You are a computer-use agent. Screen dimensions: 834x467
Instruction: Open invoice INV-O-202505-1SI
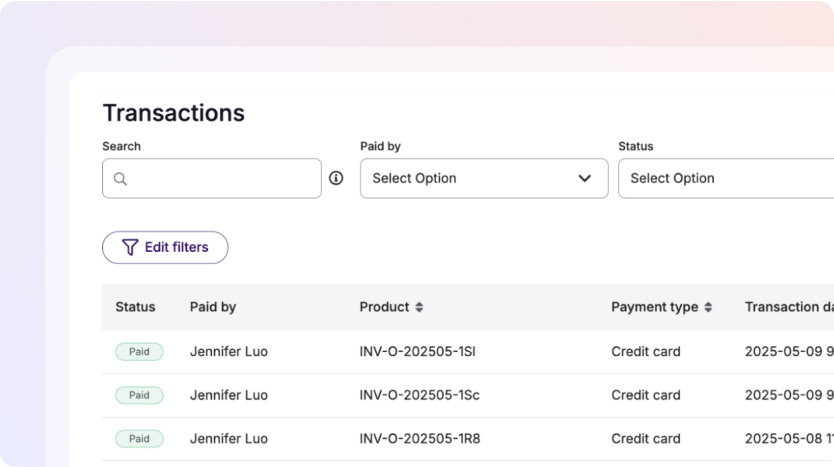[x=418, y=351]
